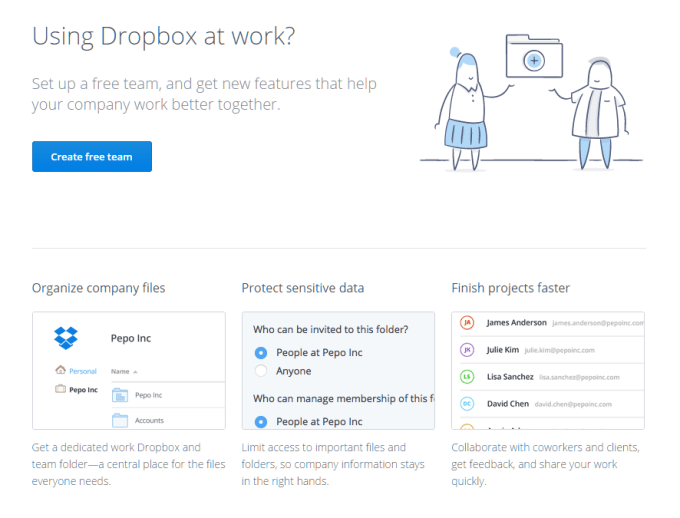
Task: Click the Pepo Inc team folder icon
Action: pyautogui.click(x=120, y=395)
